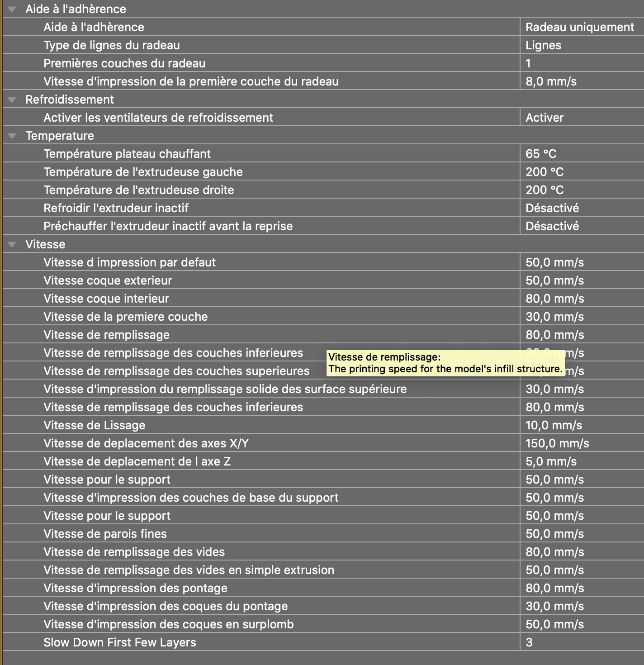Edit the Slow Down First Few Layers value

tap(529, 642)
